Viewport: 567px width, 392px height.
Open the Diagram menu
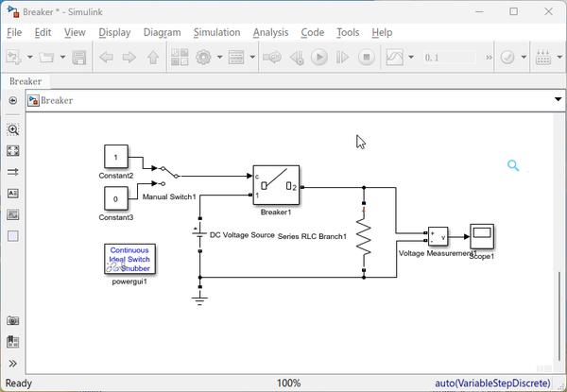point(162,32)
